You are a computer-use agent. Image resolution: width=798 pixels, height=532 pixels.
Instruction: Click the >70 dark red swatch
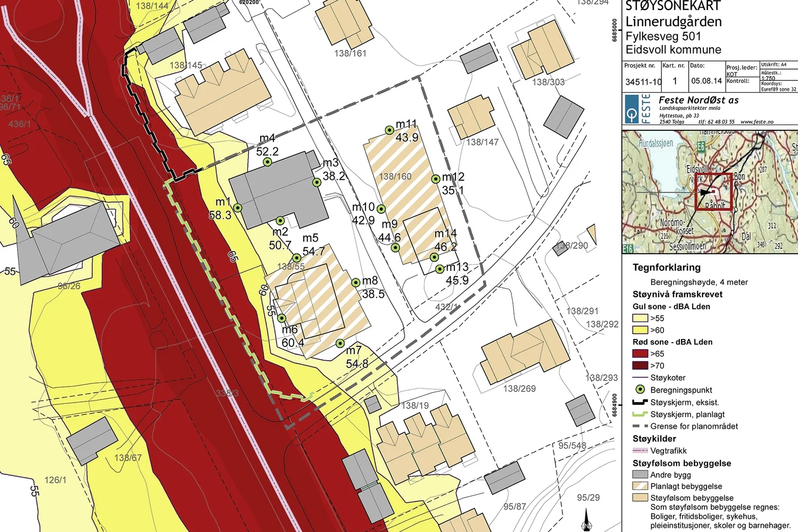(x=640, y=365)
